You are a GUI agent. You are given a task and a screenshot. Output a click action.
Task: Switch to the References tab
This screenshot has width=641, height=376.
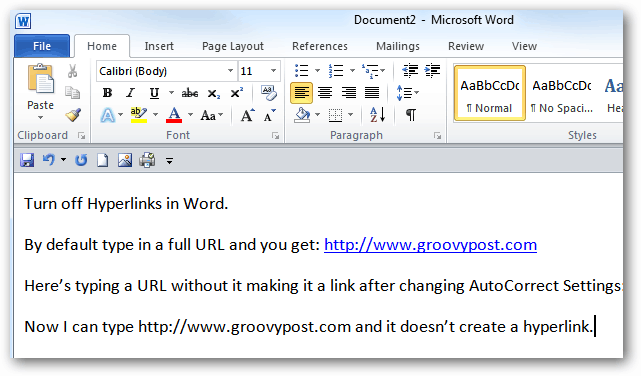(x=320, y=46)
